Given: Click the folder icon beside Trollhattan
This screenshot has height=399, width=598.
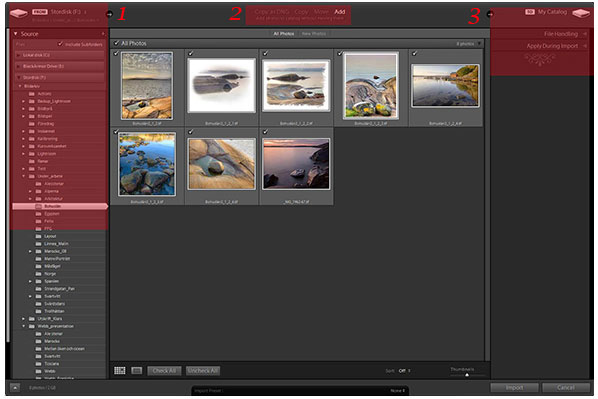Looking at the screenshot, I should point(39,311).
